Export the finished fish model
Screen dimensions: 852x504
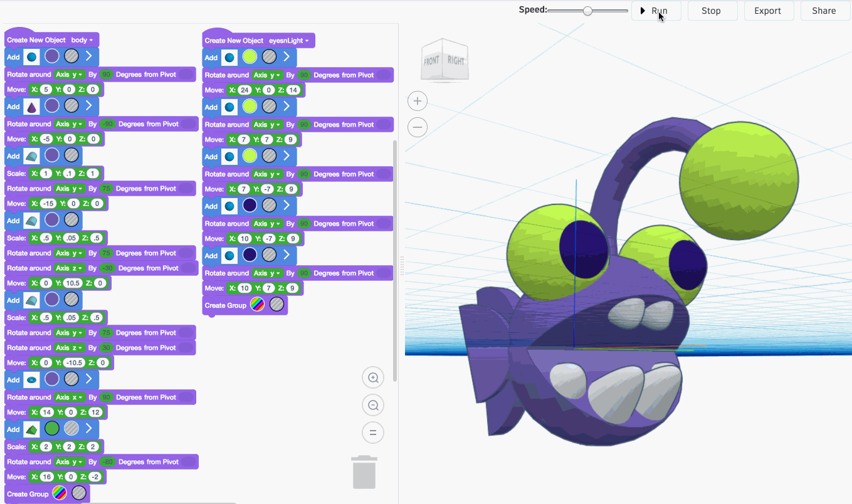point(769,11)
